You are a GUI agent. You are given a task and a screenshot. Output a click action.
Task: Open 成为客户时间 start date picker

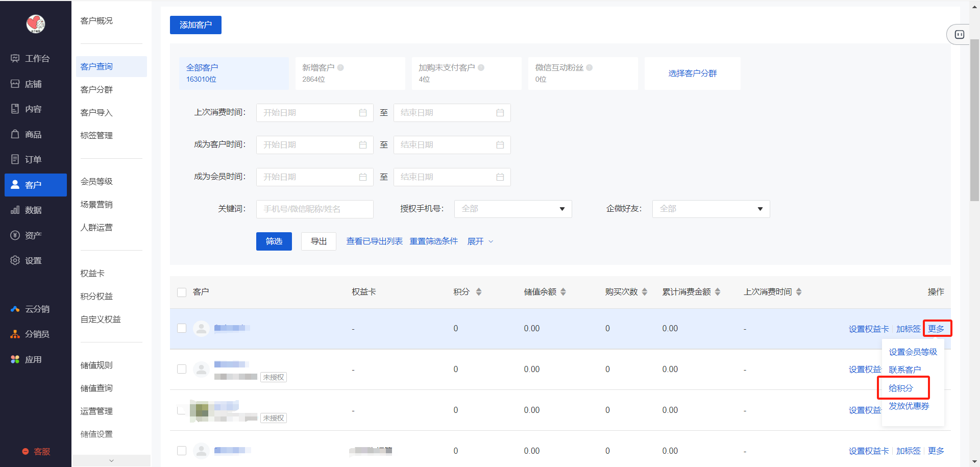(x=315, y=145)
